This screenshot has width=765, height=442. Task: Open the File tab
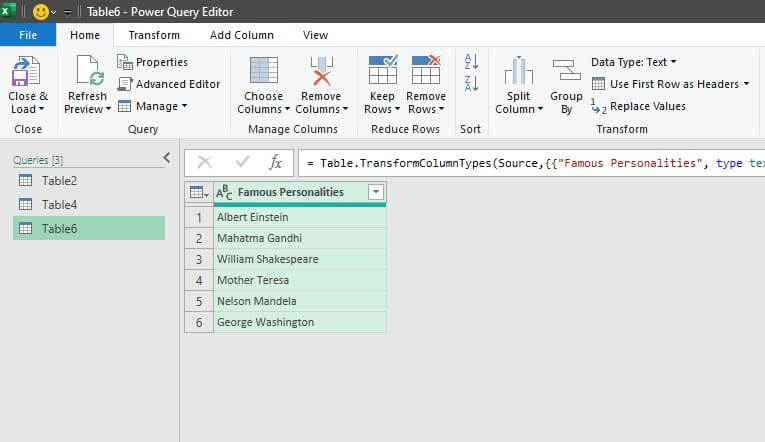(28, 35)
